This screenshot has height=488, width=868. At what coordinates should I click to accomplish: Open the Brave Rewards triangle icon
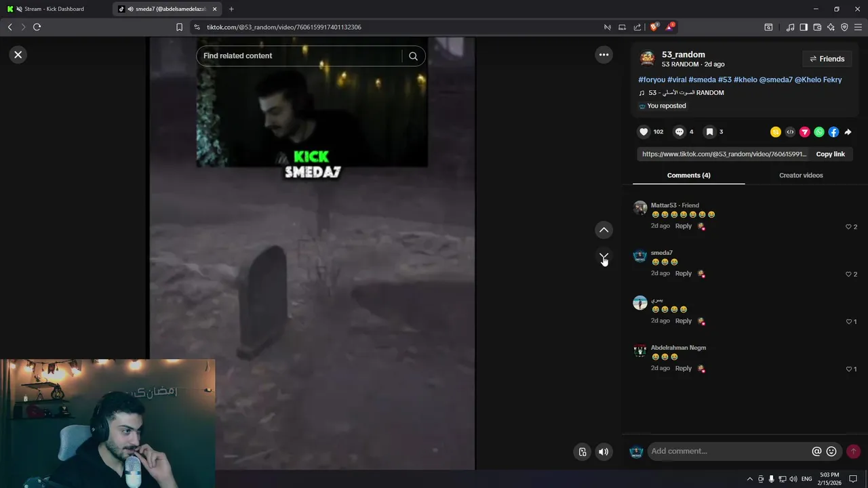(669, 27)
